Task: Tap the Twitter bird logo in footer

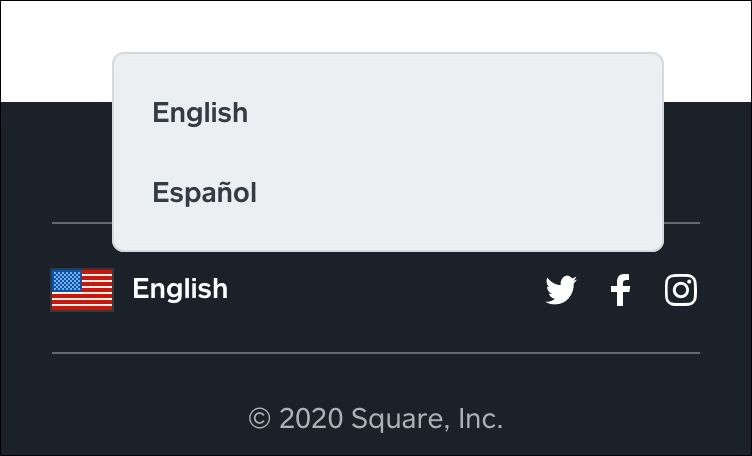Action: pyautogui.click(x=561, y=290)
